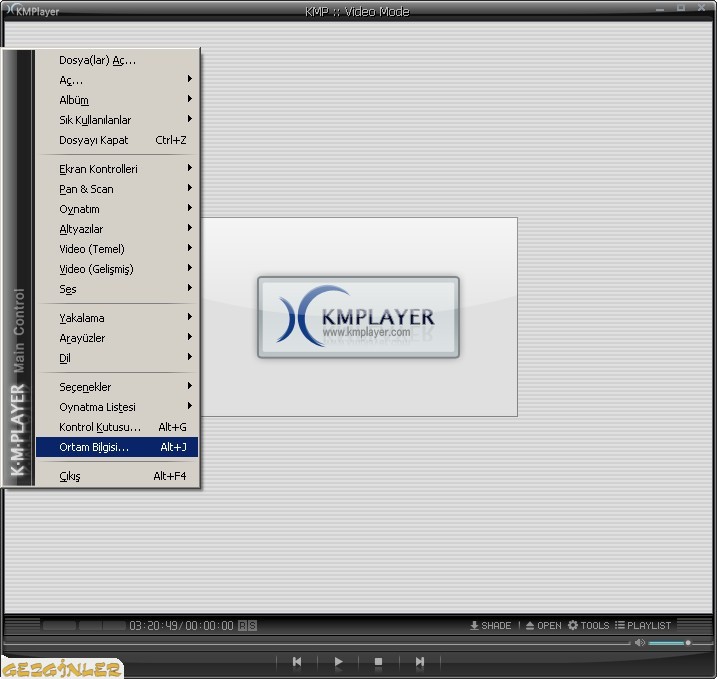Open the Yakalama submenu
The image size is (717, 679).
pos(117,318)
